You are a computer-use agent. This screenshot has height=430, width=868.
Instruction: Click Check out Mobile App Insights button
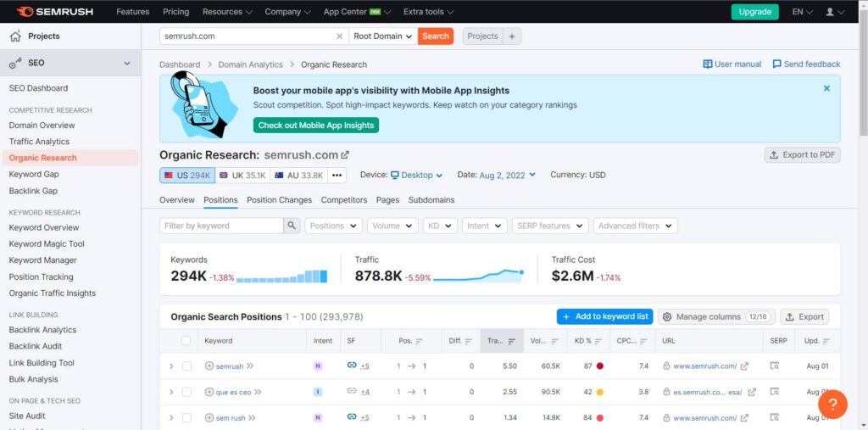click(x=316, y=126)
